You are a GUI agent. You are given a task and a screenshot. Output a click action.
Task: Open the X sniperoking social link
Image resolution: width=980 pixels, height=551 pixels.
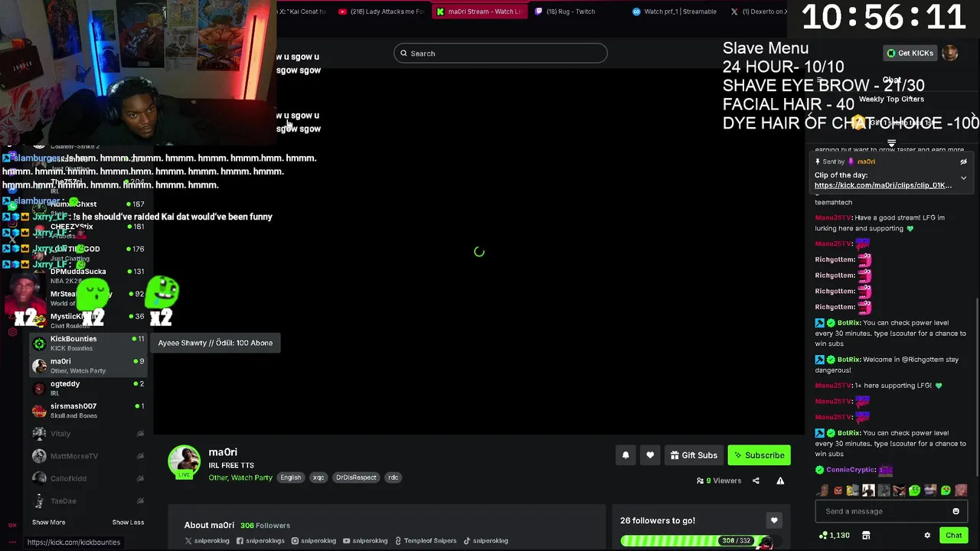207,541
